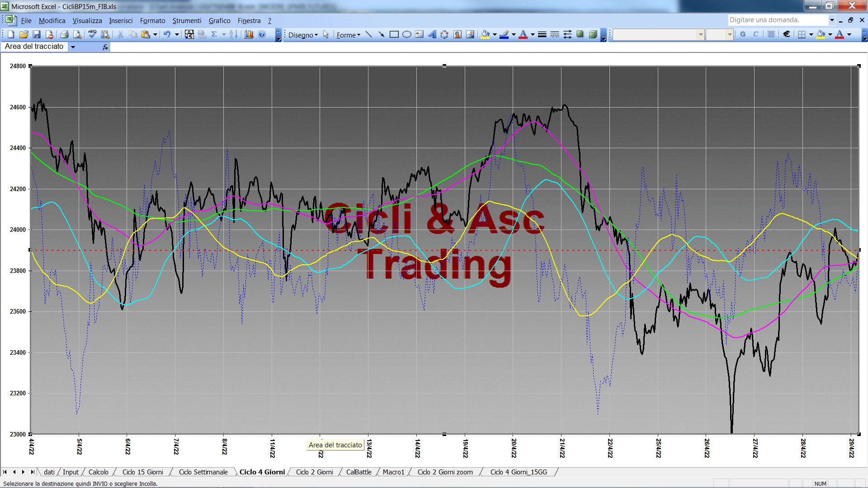Screen dimensions: 868x488
Task: Expand the Borders dropdown arrow
Action: (x=811, y=34)
